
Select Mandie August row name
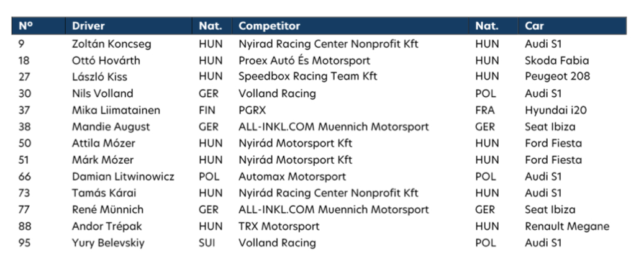[111, 127]
